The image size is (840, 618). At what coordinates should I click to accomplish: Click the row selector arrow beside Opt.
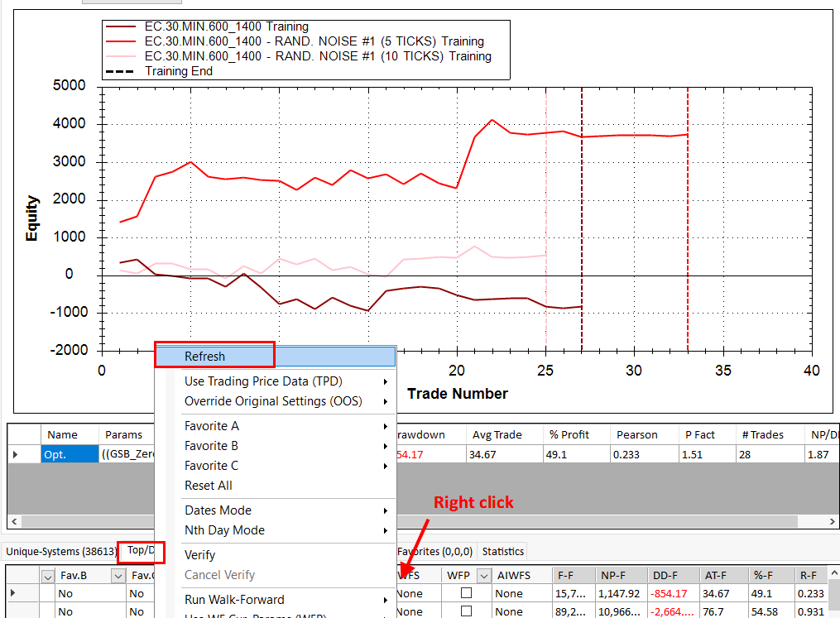tap(15, 455)
